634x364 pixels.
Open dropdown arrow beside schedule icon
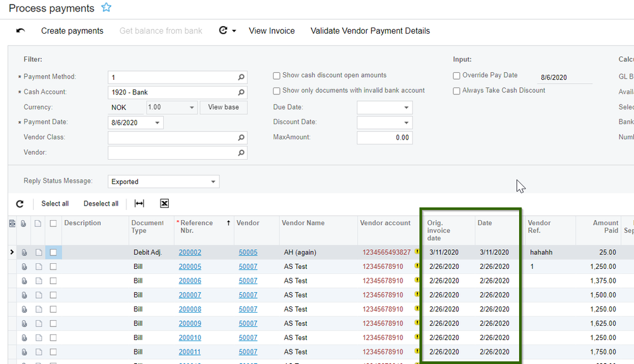coord(234,31)
